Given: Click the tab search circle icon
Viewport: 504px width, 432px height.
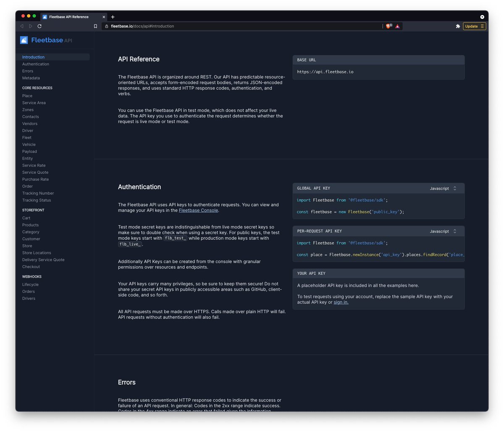Looking at the screenshot, I should click(482, 17).
